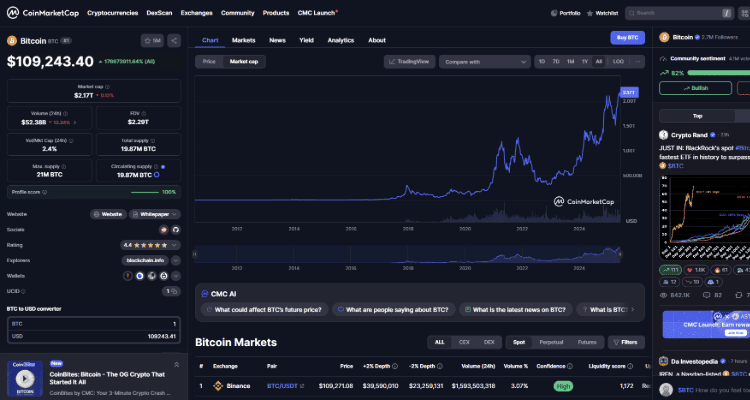The width and height of the screenshot is (750, 400).
Task: Add Bitcoin to watchlist with star button
Action: click(153, 41)
